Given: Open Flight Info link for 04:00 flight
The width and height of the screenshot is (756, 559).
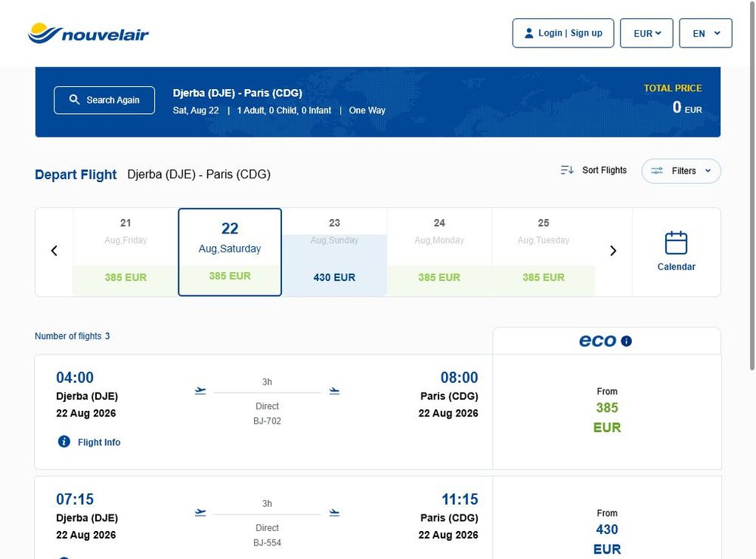Looking at the screenshot, I should [x=99, y=442].
